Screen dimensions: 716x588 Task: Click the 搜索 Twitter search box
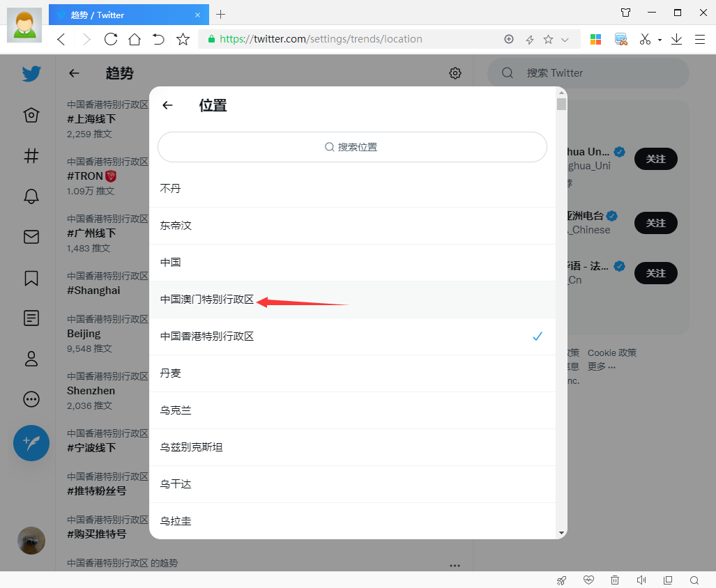click(588, 73)
